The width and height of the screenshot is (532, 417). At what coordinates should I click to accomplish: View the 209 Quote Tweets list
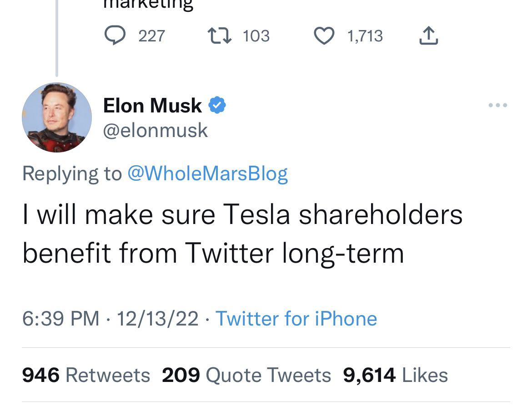click(x=246, y=375)
